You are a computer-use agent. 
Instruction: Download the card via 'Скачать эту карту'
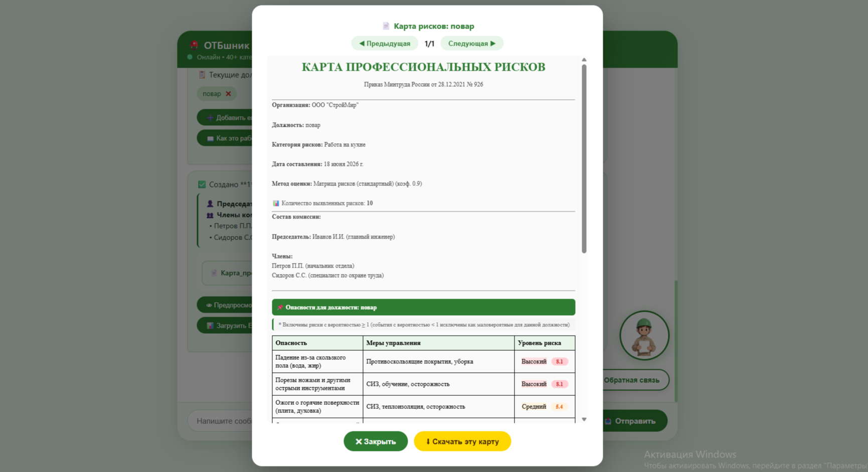point(462,441)
